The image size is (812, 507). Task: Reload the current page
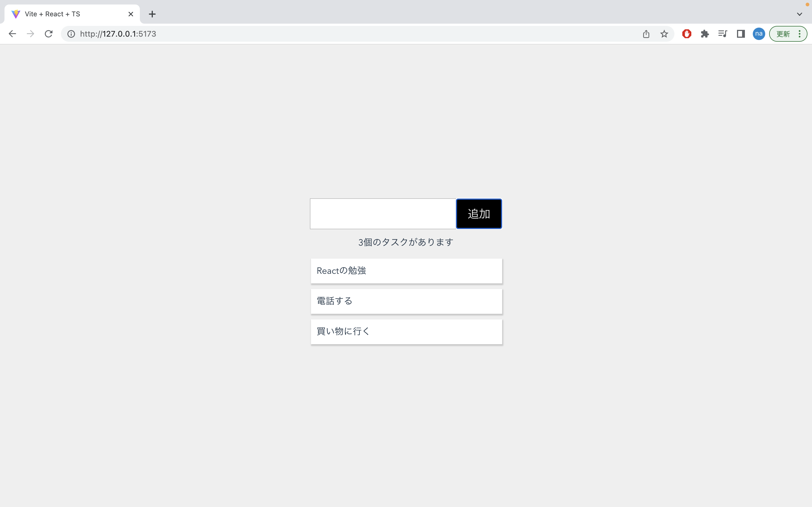click(48, 34)
